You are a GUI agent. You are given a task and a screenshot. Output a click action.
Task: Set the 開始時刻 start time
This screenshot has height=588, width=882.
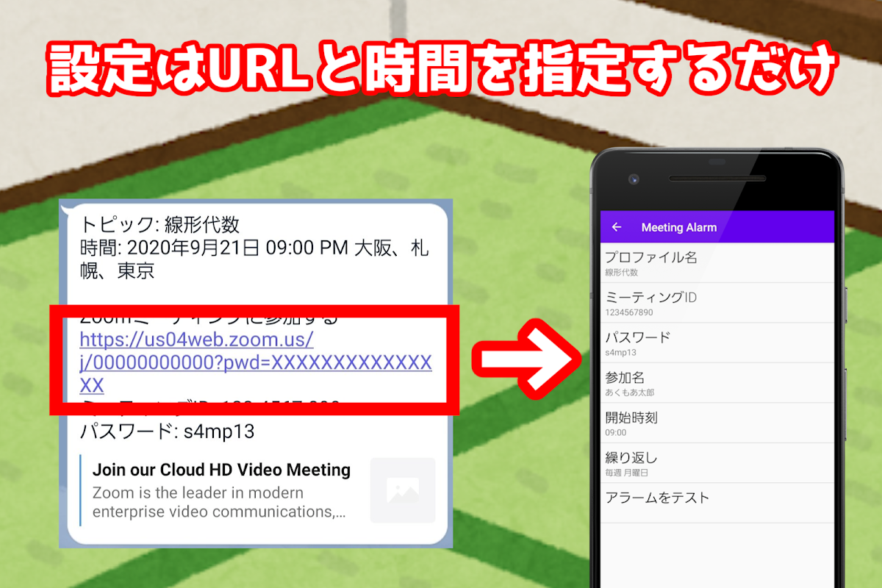[x=717, y=423]
